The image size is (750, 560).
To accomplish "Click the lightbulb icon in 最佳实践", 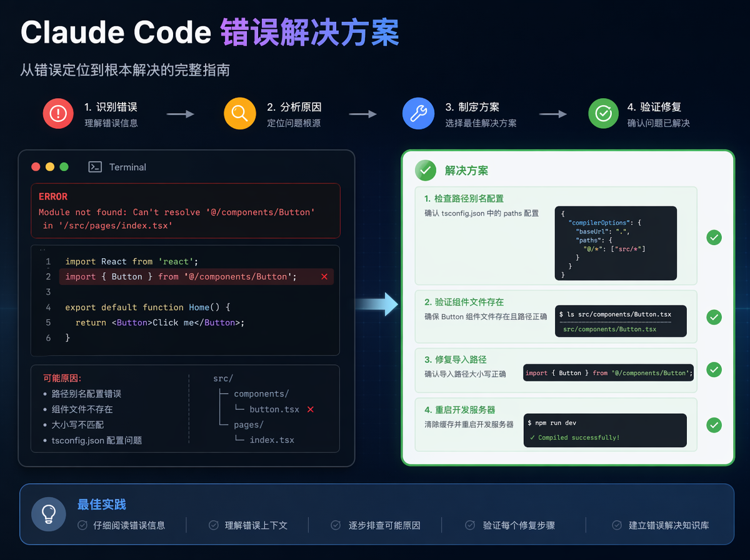I will pos(49,514).
